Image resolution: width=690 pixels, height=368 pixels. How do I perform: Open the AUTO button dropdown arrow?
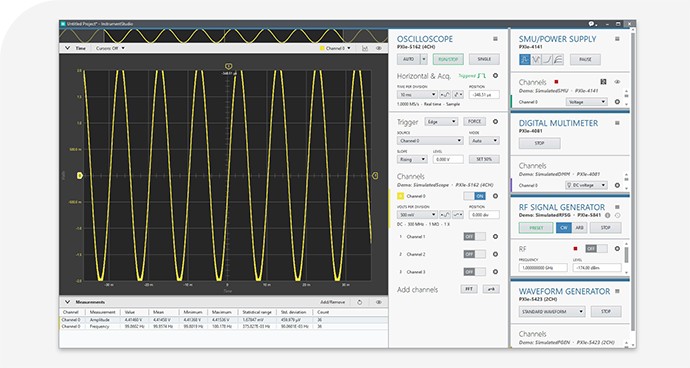click(x=424, y=59)
